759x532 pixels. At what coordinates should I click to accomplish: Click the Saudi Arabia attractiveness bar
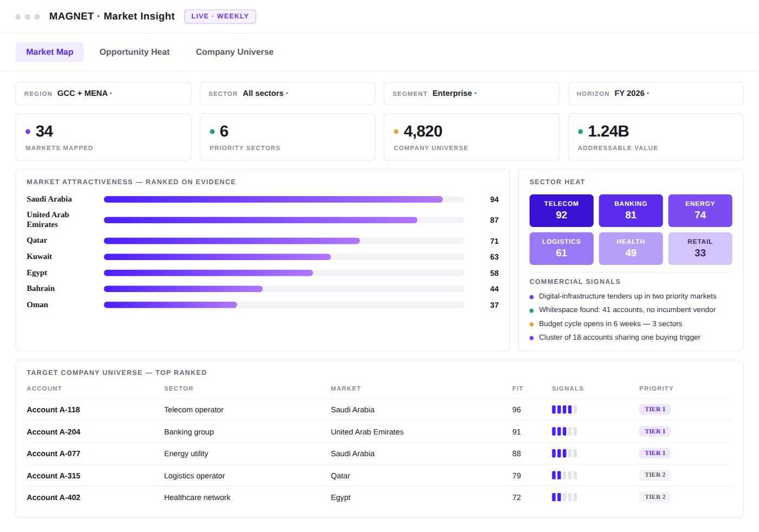pos(284,199)
